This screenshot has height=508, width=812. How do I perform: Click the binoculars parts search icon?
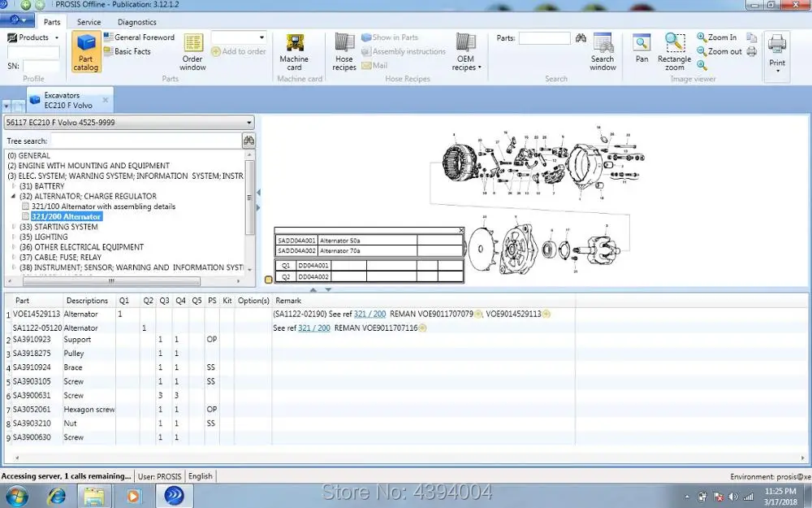[x=581, y=38]
